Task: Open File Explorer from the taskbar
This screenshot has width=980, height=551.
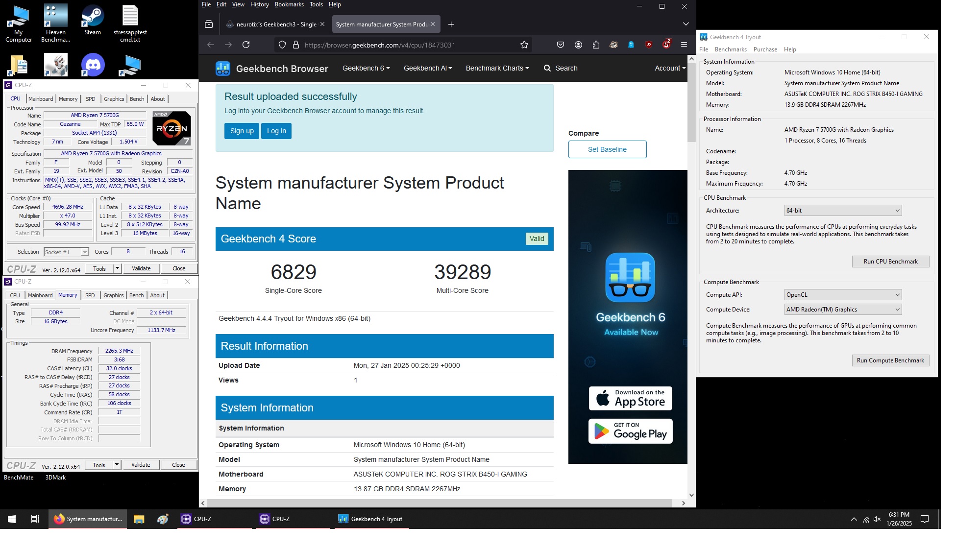Action: [139, 519]
